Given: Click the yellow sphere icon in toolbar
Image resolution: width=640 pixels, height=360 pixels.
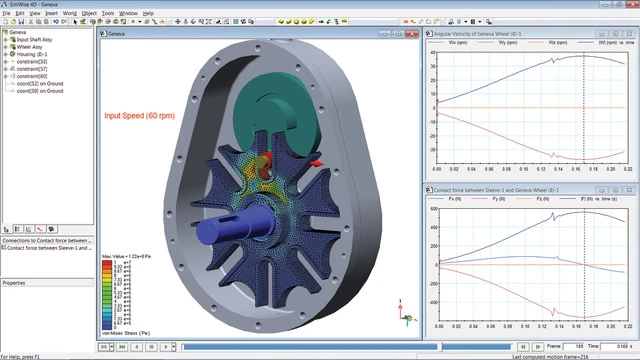Looking at the screenshot, I should 296,22.
